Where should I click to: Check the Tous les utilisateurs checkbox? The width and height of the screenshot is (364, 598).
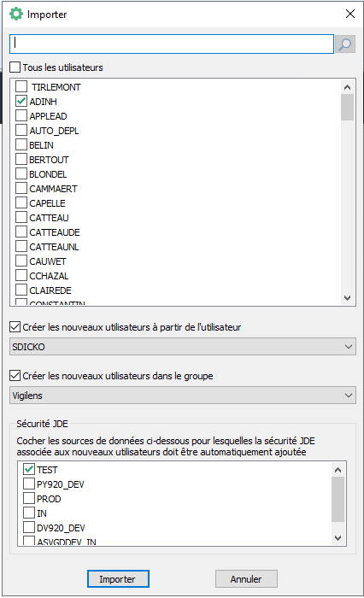coord(15,67)
